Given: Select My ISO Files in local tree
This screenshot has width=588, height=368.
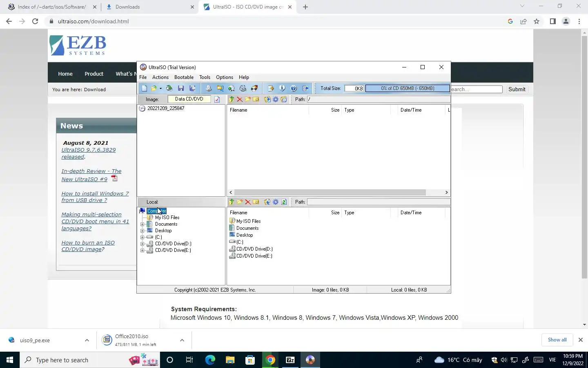Looking at the screenshot, I should [167, 218].
